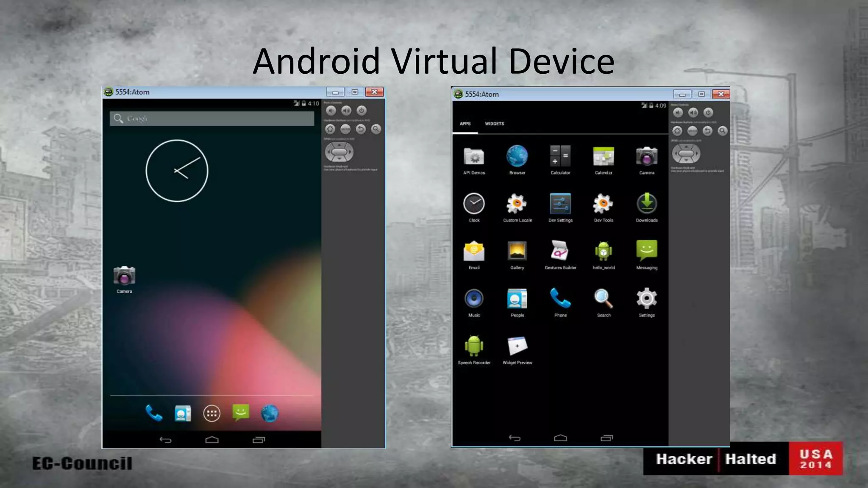This screenshot has height=488, width=868.
Task: Open Clock app in the apps grid
Action: pyautogui.click(x=474, y=208)
